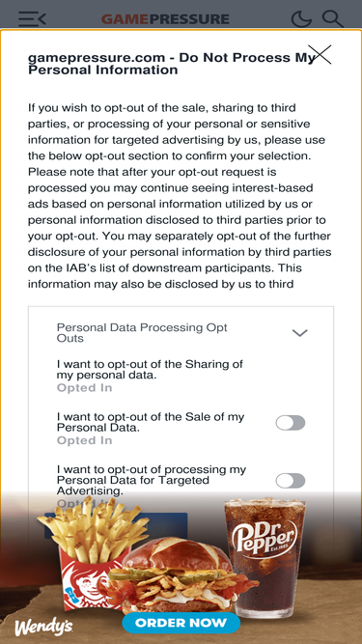Open site search via magnifier icon
Screen dimensions: 362x644
pyautogui.click(x=332, y=19)
